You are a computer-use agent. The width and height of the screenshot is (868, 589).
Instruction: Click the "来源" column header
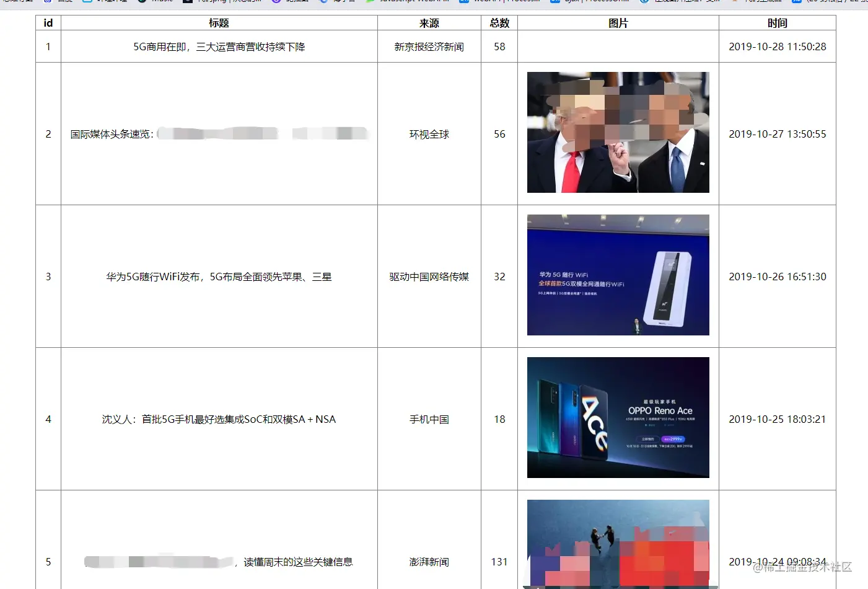click(429, 23)
